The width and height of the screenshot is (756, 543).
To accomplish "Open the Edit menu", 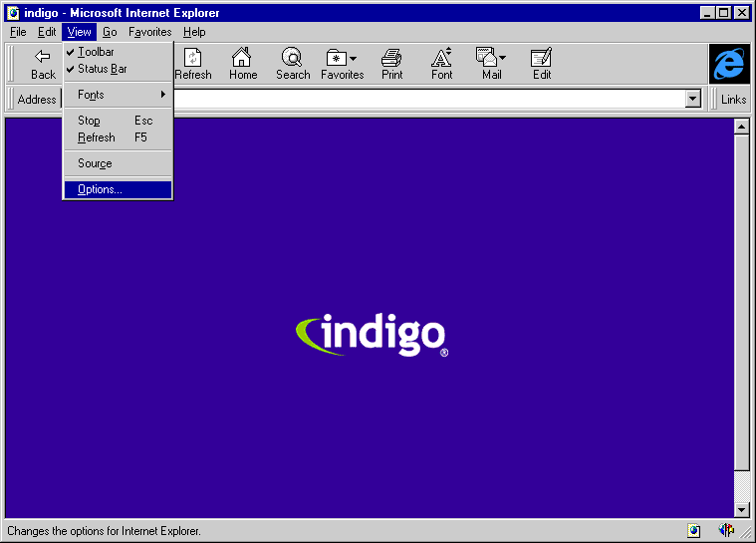I will click(x=47, y=32).
